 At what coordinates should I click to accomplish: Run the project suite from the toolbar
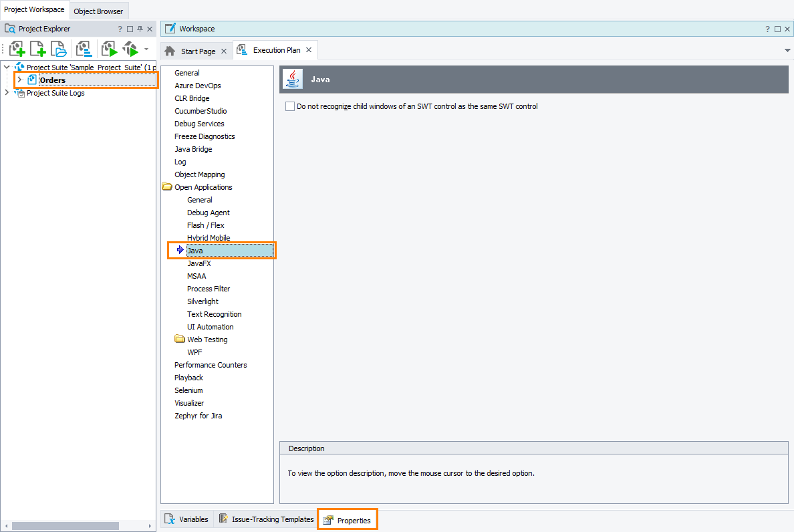pos(131,48)
